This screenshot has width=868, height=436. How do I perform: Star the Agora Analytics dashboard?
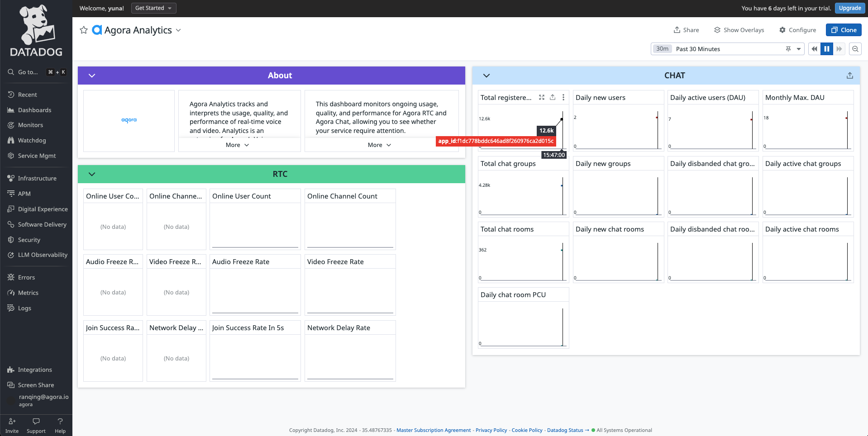[84, 30]
